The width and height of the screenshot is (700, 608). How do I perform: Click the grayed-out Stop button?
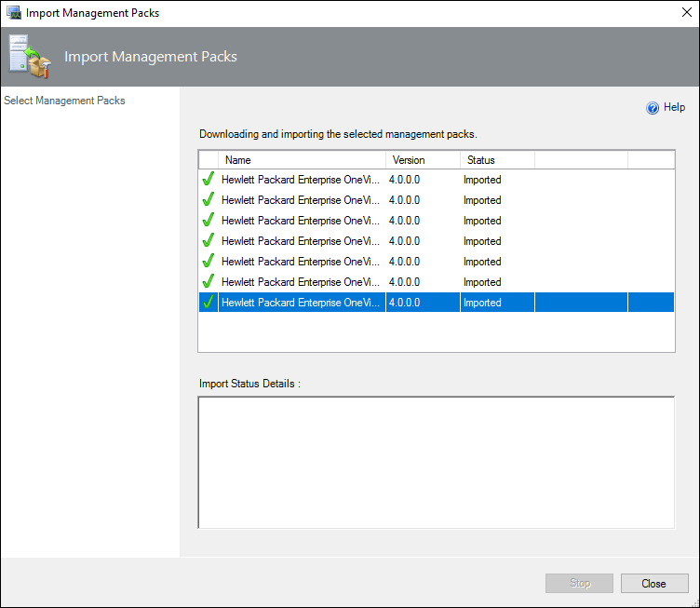point(580,583)
